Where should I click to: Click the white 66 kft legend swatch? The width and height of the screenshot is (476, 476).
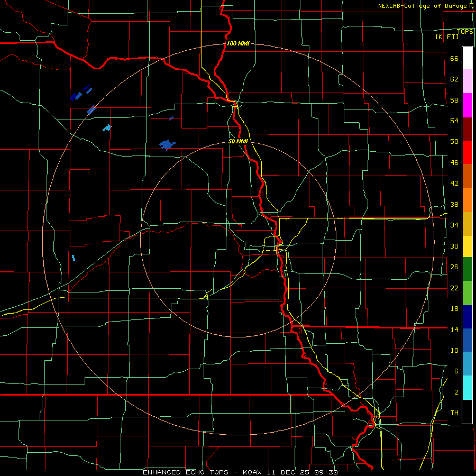pyautogui.click(x=467, y=58)
